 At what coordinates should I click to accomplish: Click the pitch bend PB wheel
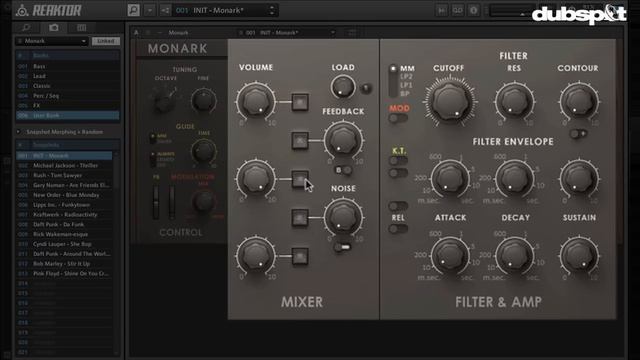[156, 202]
